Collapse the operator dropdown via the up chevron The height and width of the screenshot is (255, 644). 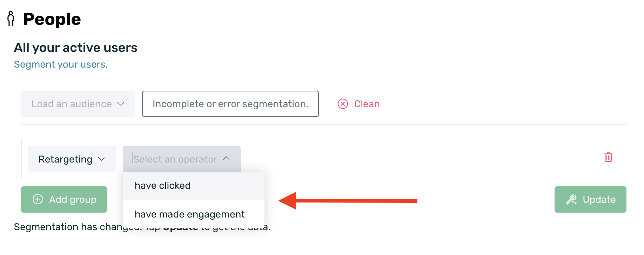(226, 158)
